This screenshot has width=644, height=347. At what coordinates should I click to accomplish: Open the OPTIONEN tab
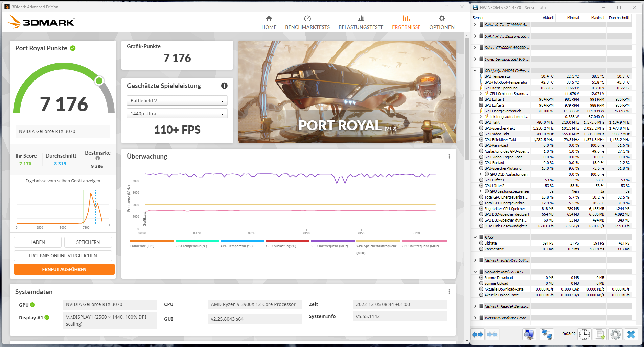click(x=442, y=23)
